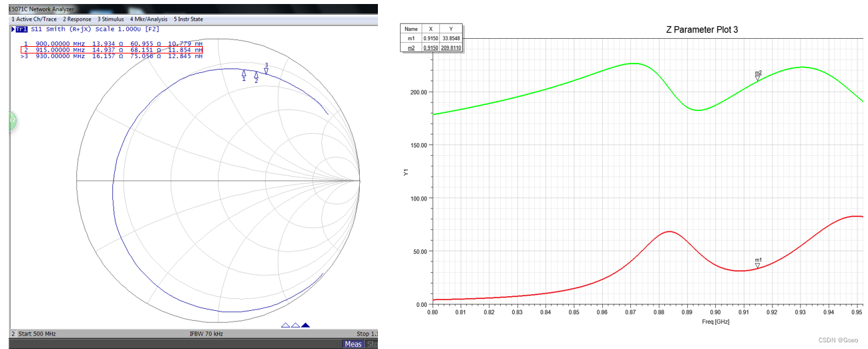Click the Tr1 trace indicator label
Screen dimensions: 868x349
point(21,29)
